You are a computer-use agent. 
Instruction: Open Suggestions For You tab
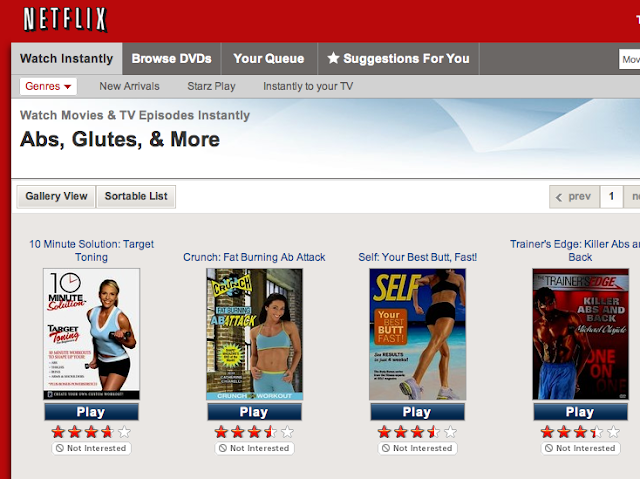click(x=398, y=59)
